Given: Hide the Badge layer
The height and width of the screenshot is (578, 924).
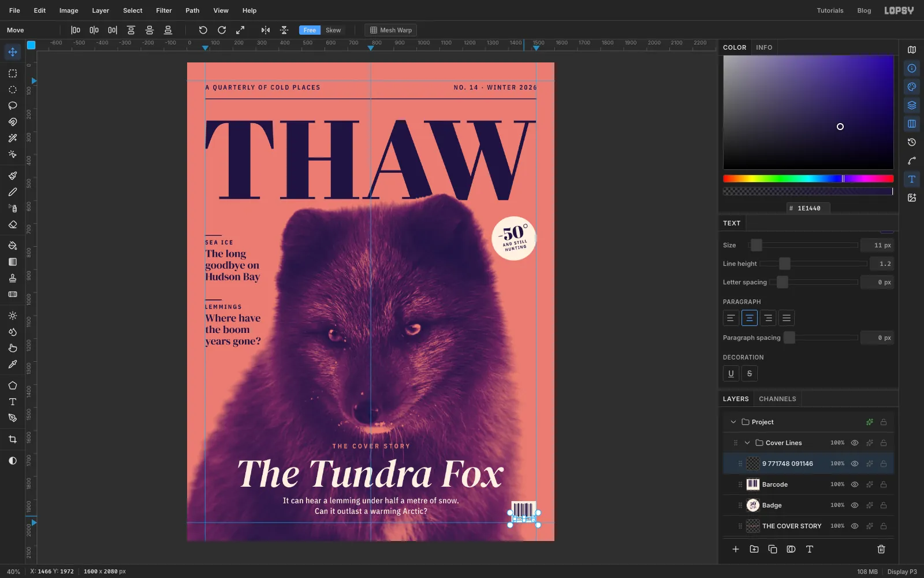Looking at the screenshot, I should [x=855, y=505].
